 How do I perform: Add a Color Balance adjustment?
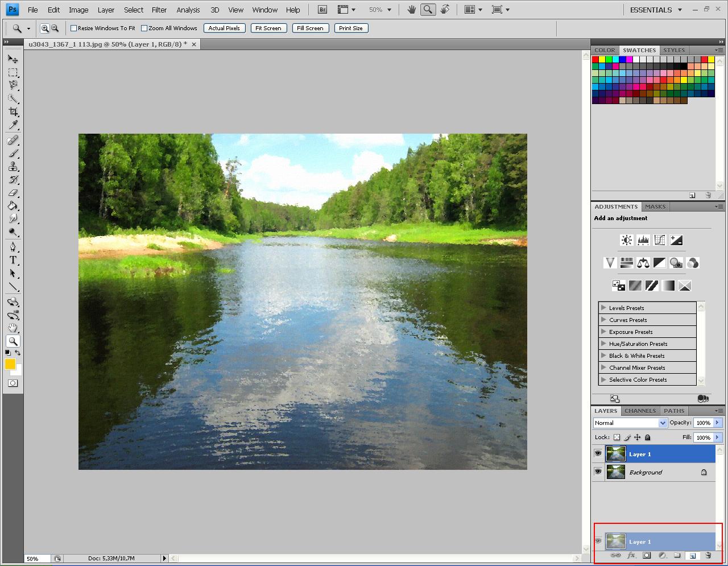pos(643,263)
